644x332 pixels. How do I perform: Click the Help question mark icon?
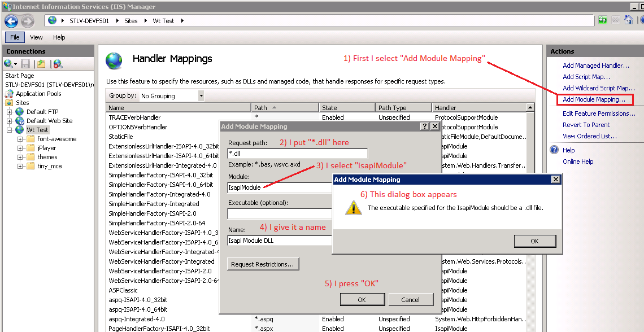(554, 150)
